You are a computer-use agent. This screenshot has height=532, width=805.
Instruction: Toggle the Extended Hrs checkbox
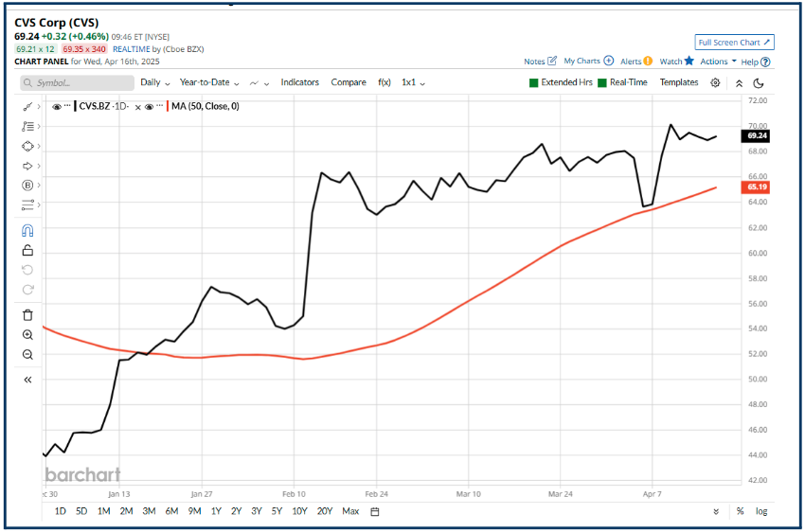click(535, 82)
